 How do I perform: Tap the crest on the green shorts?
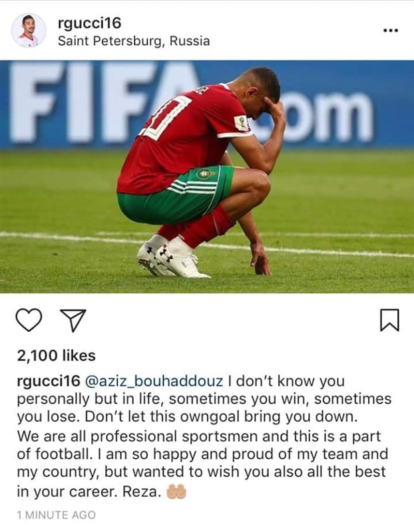[x=205, y=174]
